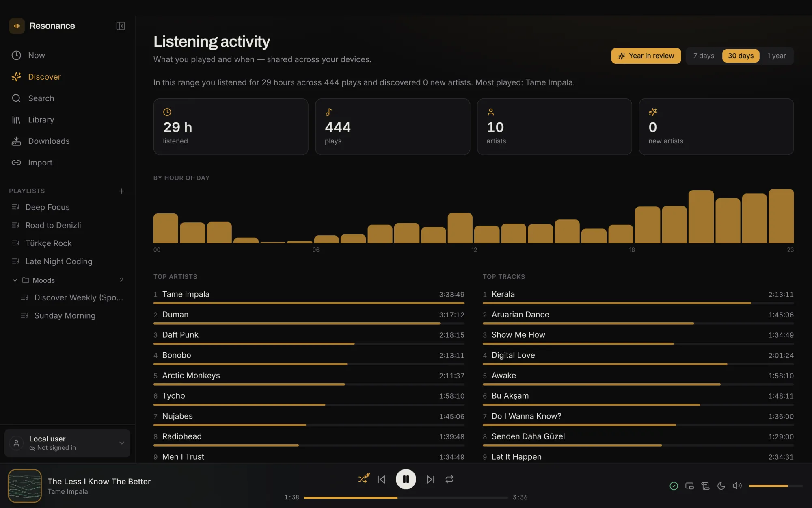Add a new playlist with plus icon
The width and height of the screenshot is (812, 508).
coord(121,191)
